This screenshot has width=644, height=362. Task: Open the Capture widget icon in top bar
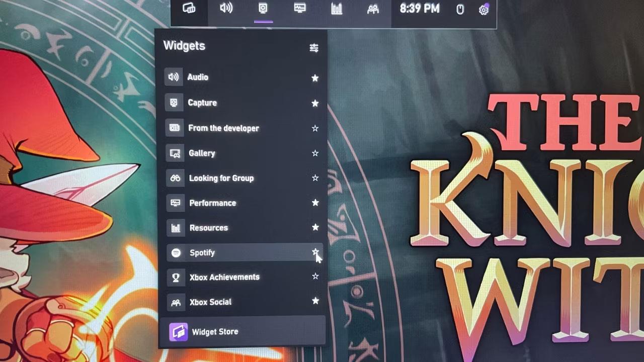[263, 9]
